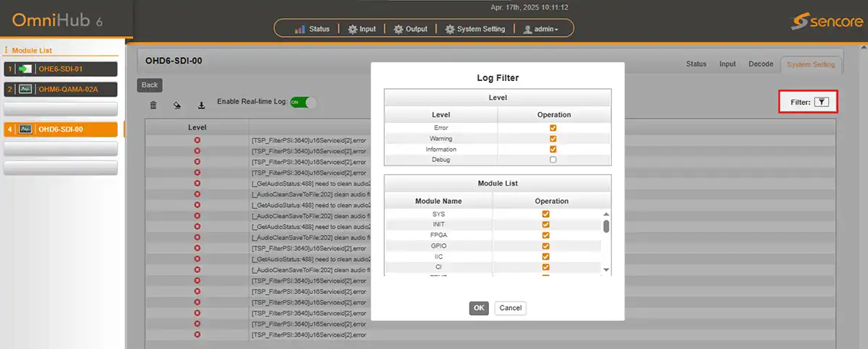Screen dimensions: 868x349
Task: Click the Module Name column header
Action: pos(438,201)
